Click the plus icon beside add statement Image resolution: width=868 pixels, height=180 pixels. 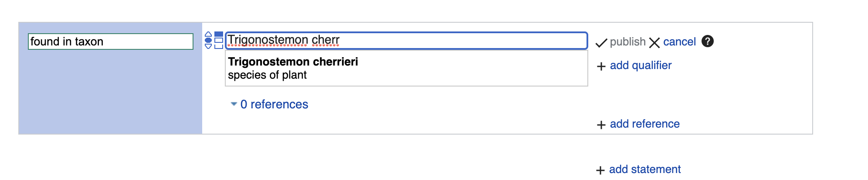coord(600,170)
